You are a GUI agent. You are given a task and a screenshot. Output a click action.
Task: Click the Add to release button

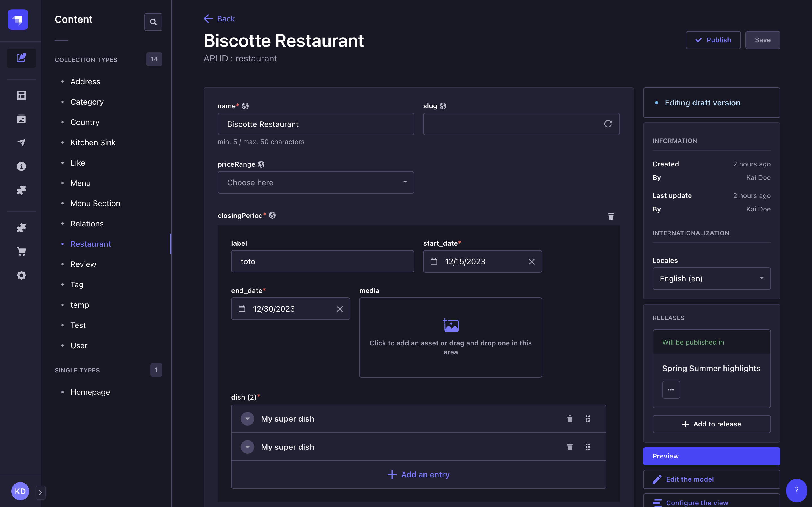[711, 424]
